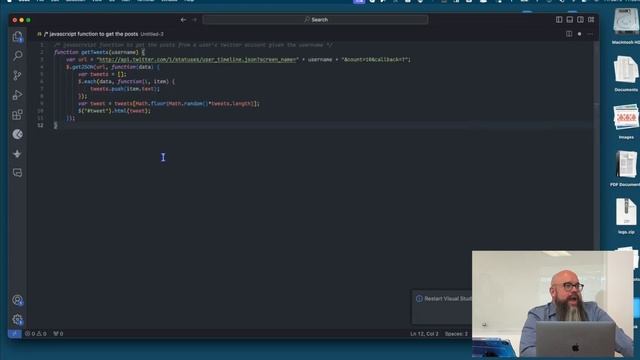Click the Ln 12, Col 2 status item
Image resolution: width=640 pixels, height=360 pixels.
(x=424, y=333)
